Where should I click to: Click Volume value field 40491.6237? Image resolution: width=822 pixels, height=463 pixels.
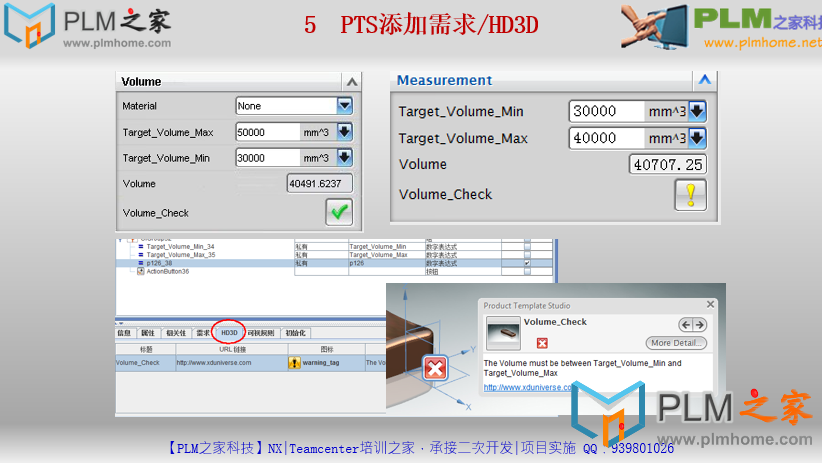click(x=319, y=184)
